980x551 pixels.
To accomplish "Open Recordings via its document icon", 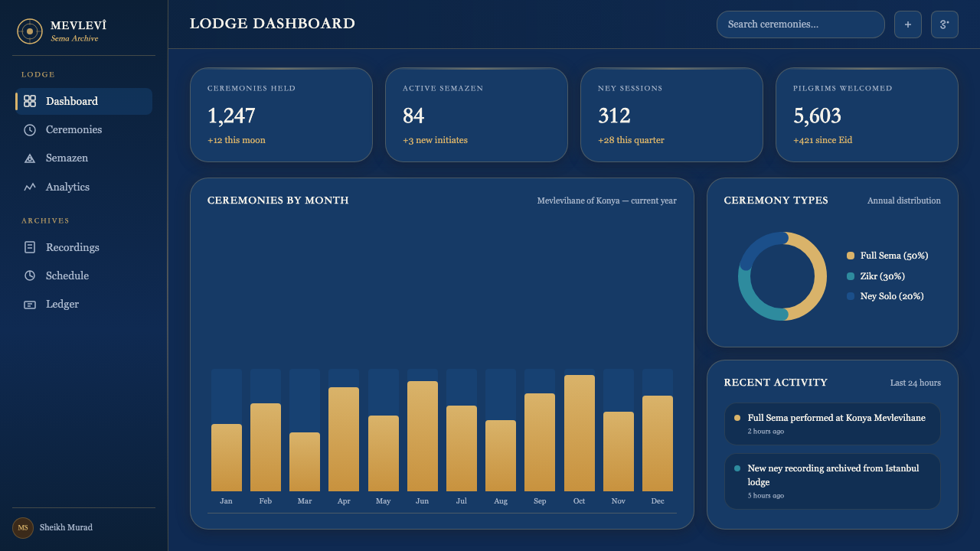I will coord(30,247).
